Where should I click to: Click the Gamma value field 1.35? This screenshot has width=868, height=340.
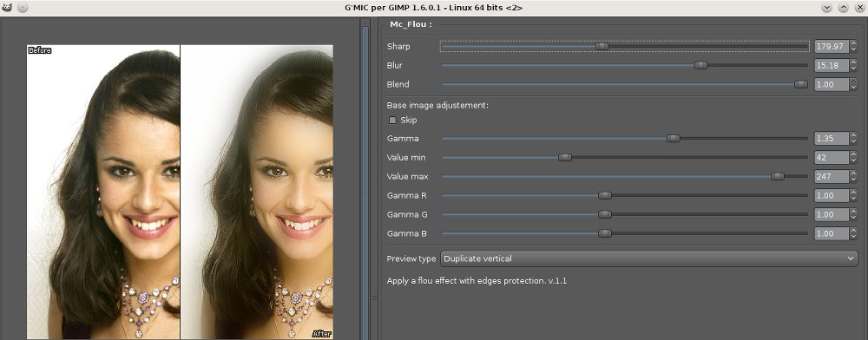click(x=832, y=138)
